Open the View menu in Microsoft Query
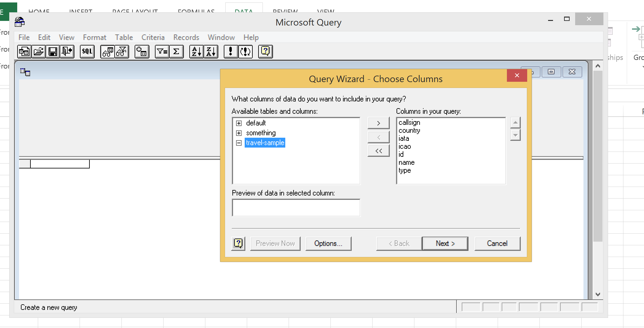644x328 pixels. click(x=67, y=38)
